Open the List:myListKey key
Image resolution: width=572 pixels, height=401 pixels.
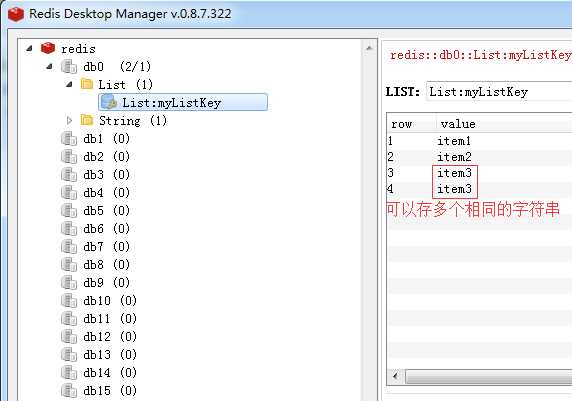coord(183,102)
